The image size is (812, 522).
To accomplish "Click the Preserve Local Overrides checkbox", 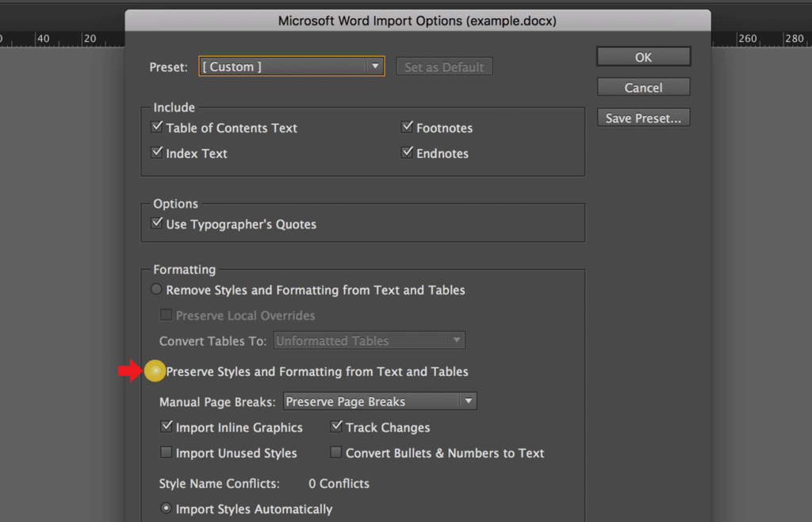I will pos(166,314).
